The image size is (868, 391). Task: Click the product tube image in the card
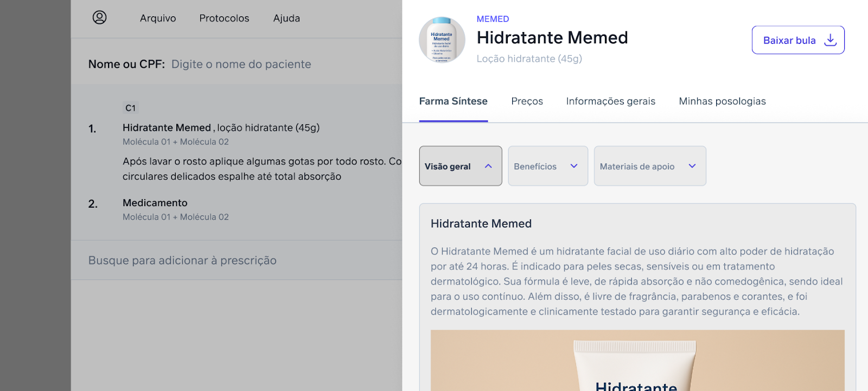637,361
